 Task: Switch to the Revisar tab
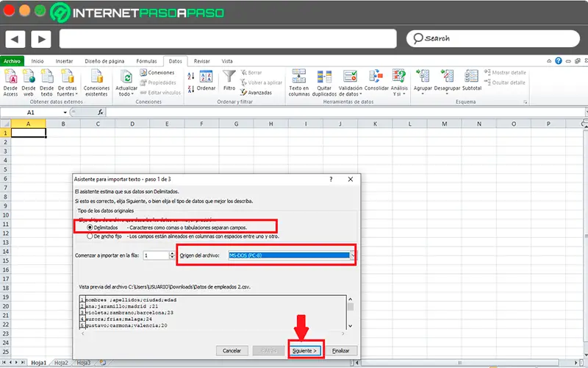(201, 61)
